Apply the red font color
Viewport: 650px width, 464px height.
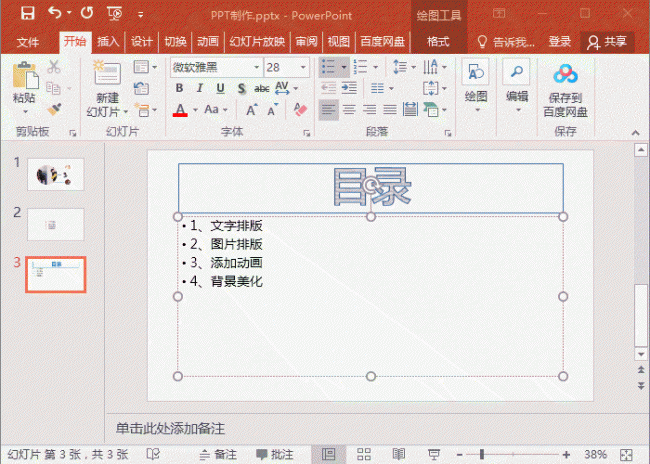(x=180, y=110)
